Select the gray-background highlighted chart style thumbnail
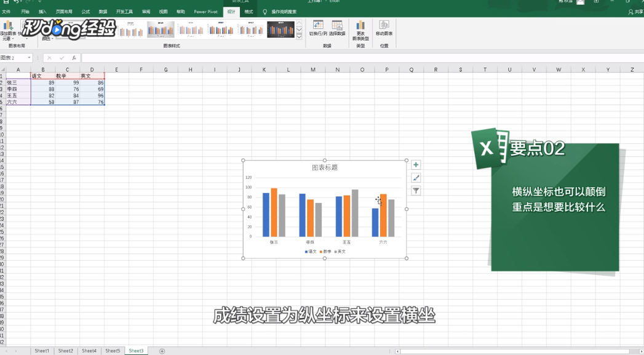This screenshot has width=644, height=355. (x=161, y=30)
